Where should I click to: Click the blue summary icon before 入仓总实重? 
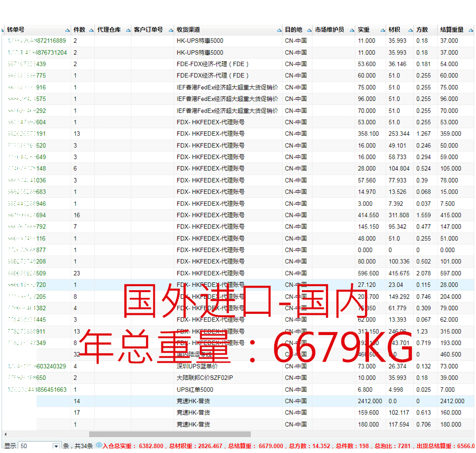point(99,445)
